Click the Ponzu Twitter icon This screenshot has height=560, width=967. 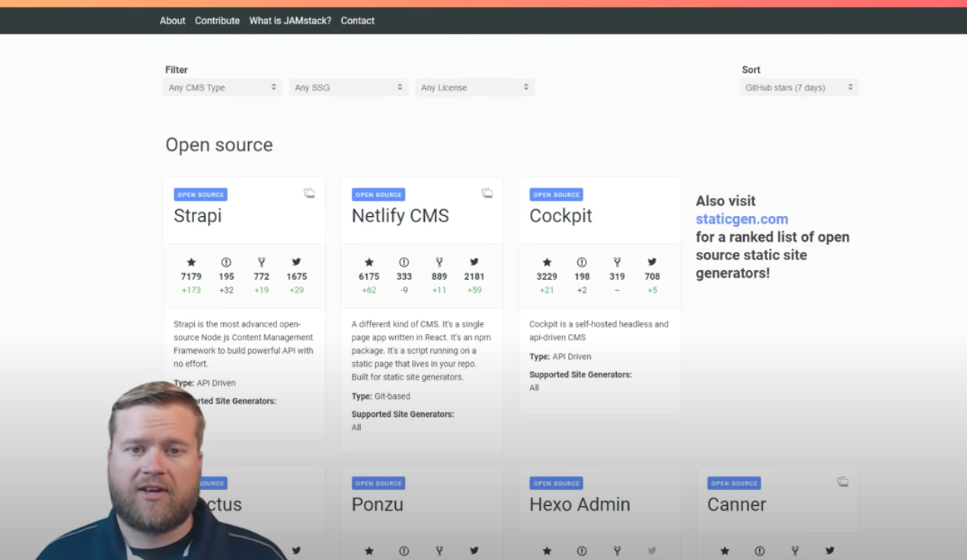click(x=474, y=551)
